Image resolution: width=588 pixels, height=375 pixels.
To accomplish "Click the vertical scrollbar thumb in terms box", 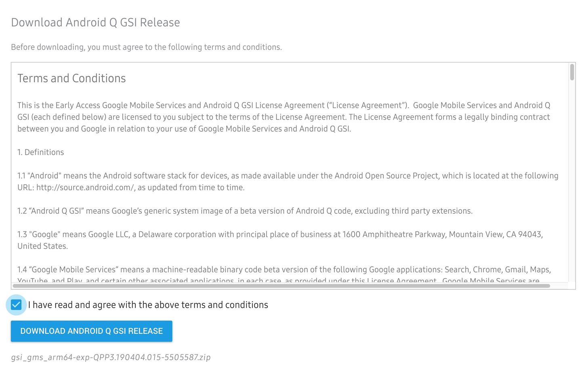I will click(572, 72).
